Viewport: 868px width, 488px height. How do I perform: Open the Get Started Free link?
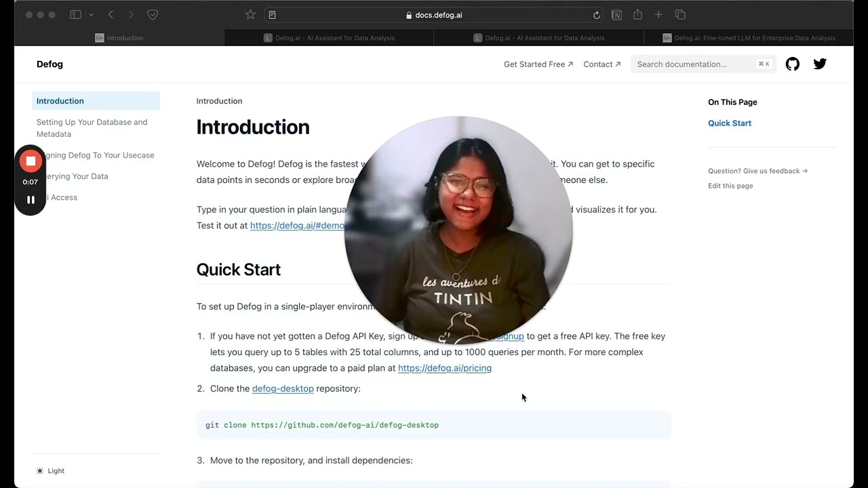[538, 64]
